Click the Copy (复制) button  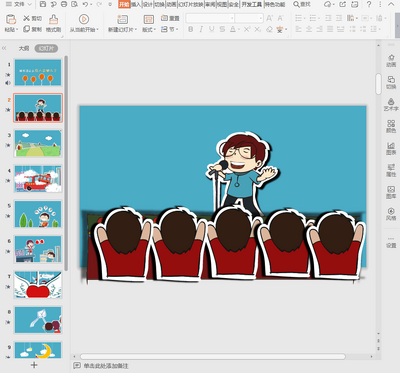(x=32, y=29)
